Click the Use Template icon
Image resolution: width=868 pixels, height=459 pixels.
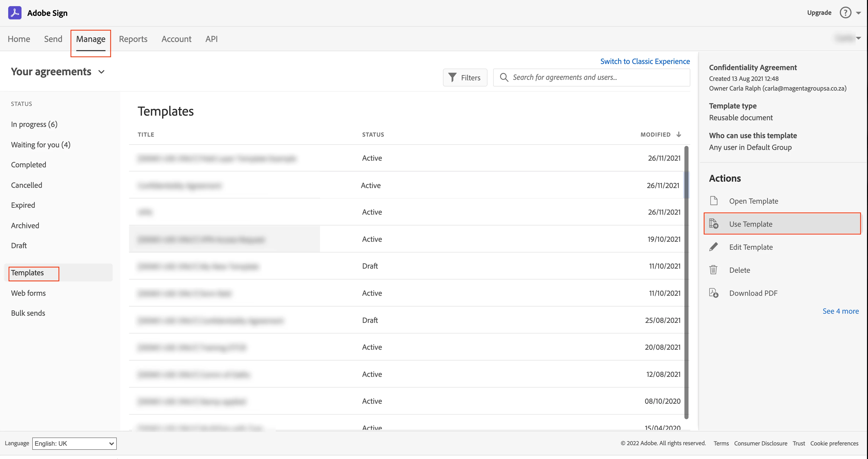click(x=714, y=224)
